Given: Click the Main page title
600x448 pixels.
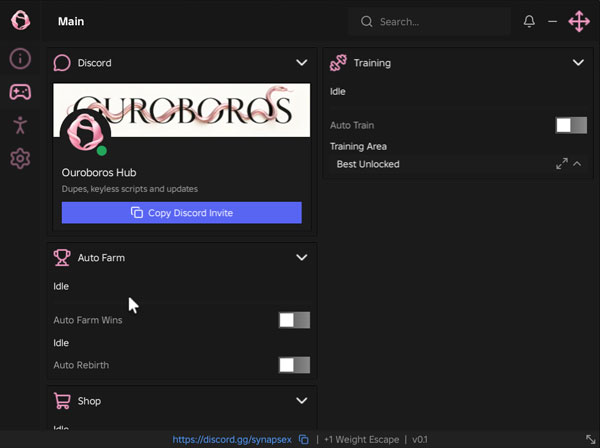Looking at the screenshot, I should point(71,21).
